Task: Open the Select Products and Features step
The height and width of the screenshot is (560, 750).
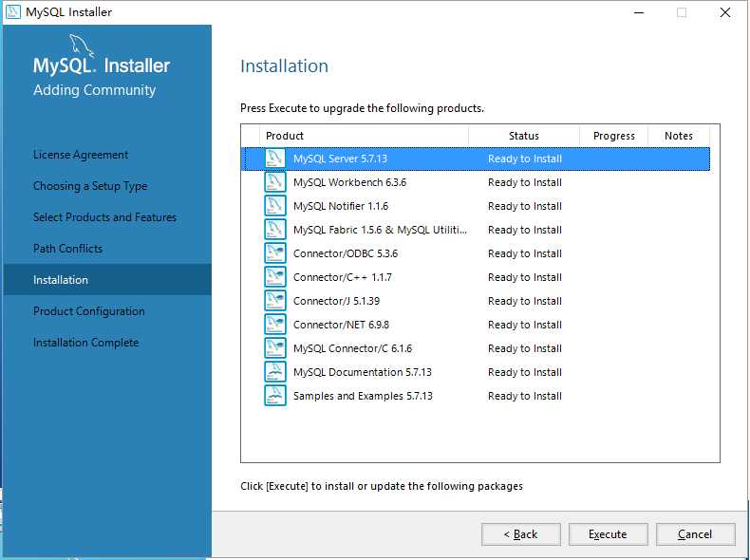Action: pyautogui.click(x=104, y=217)
